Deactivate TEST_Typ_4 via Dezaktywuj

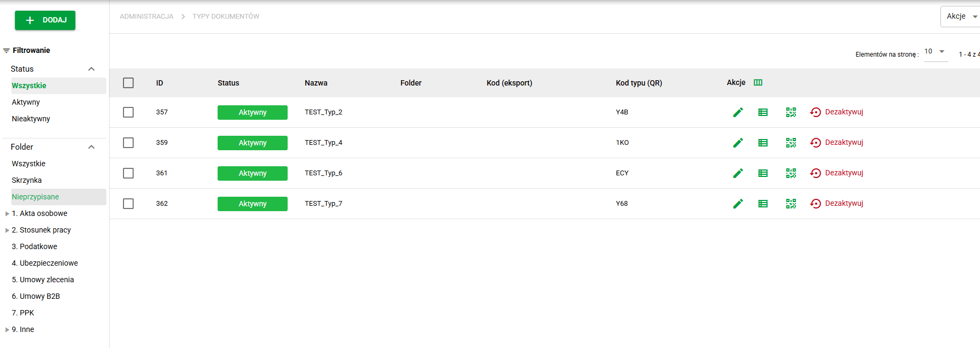coord(837,143)
